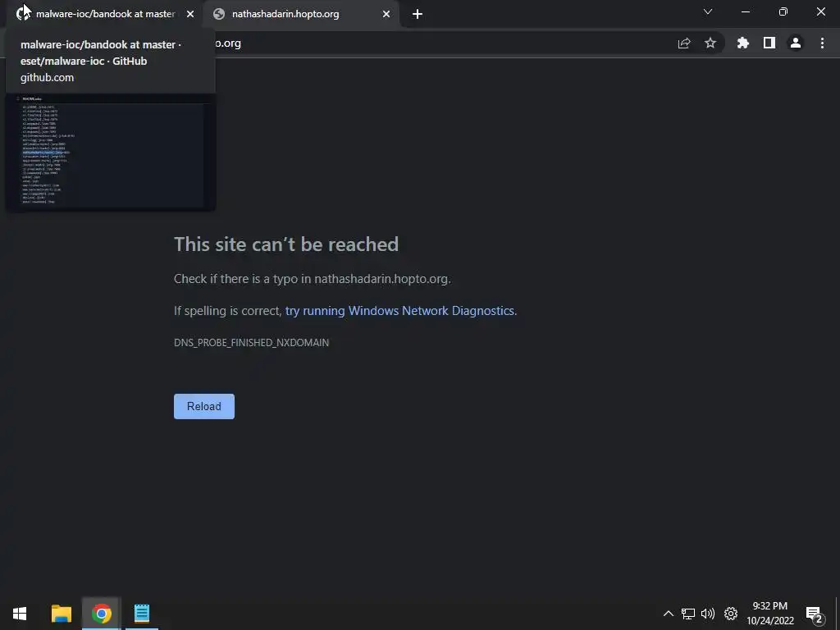Close the malware-ioc/bandook tab

pyautogui.click(x=190, y=15)
